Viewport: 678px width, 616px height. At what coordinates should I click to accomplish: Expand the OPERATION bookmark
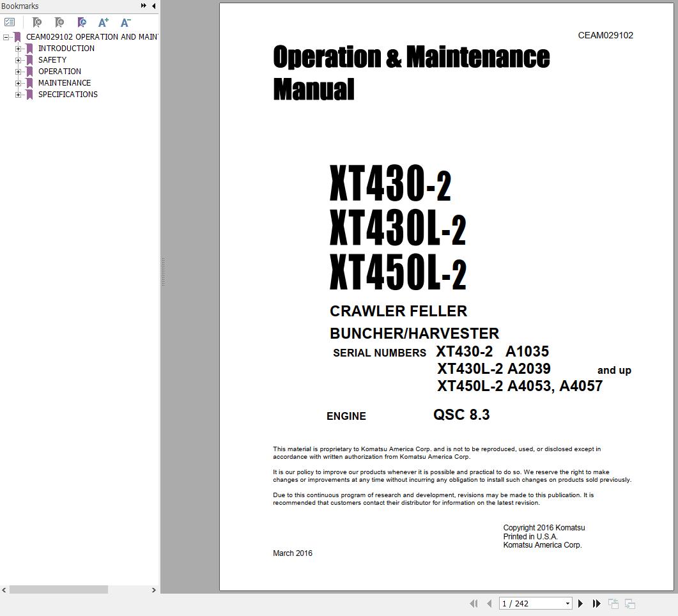tap(18, 72)
